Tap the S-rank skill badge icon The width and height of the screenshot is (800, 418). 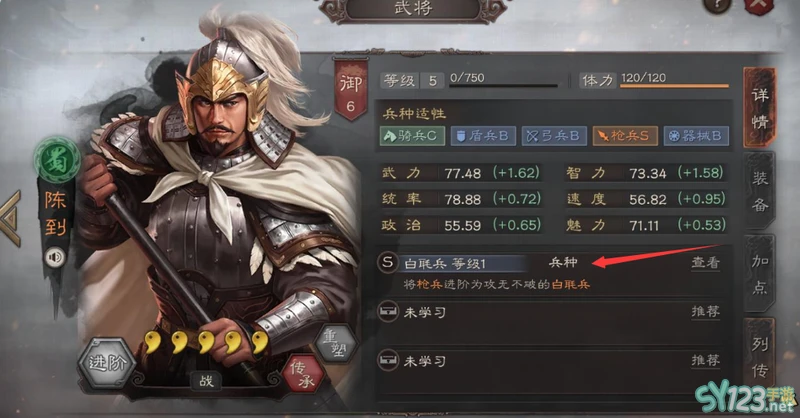coord(388,262)
